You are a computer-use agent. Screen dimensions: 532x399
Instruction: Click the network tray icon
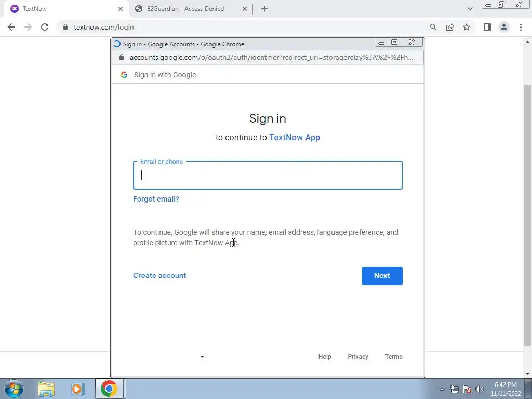pyautogui.click(x=454, y=389)
